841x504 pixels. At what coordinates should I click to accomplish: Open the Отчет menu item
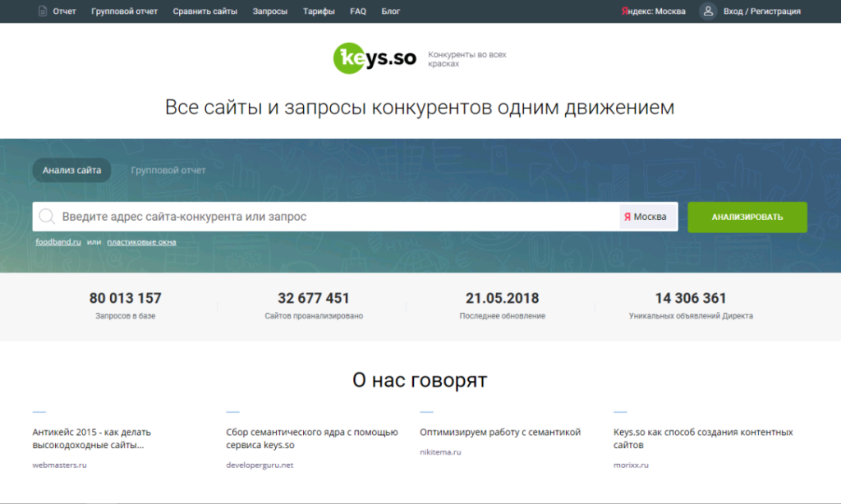[64, 11]
